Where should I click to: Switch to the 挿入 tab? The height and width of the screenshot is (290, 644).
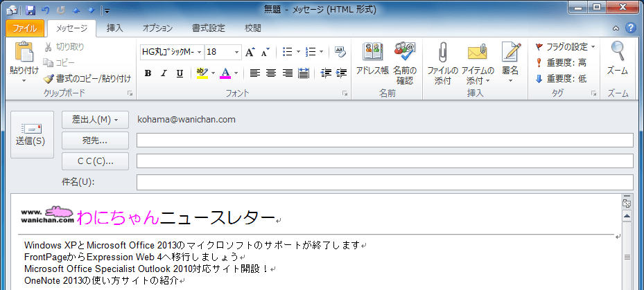[115, 28]
